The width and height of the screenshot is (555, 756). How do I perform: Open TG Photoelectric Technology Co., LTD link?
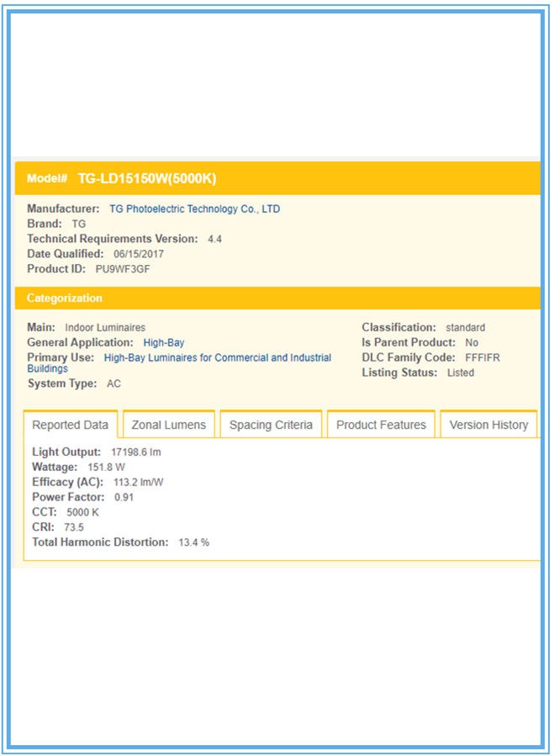click(x=195, y=209)
